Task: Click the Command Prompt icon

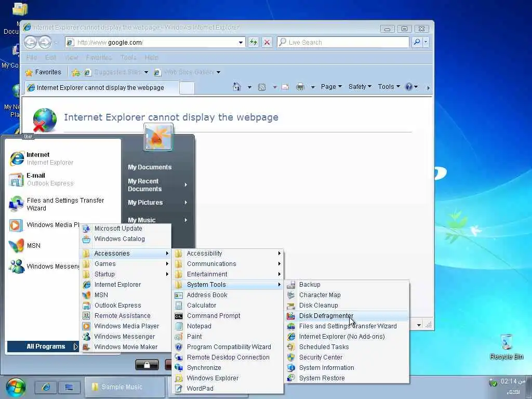Action: point(179,316)
